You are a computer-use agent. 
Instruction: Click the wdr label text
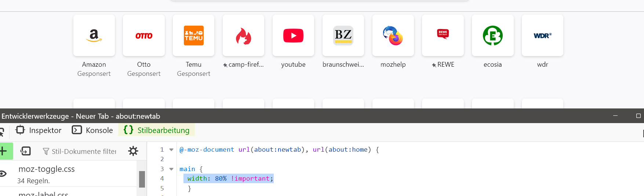coord(542,64)
